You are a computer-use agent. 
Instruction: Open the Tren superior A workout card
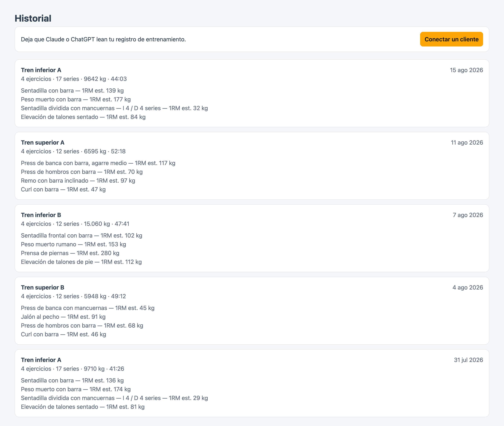(252, 166)
